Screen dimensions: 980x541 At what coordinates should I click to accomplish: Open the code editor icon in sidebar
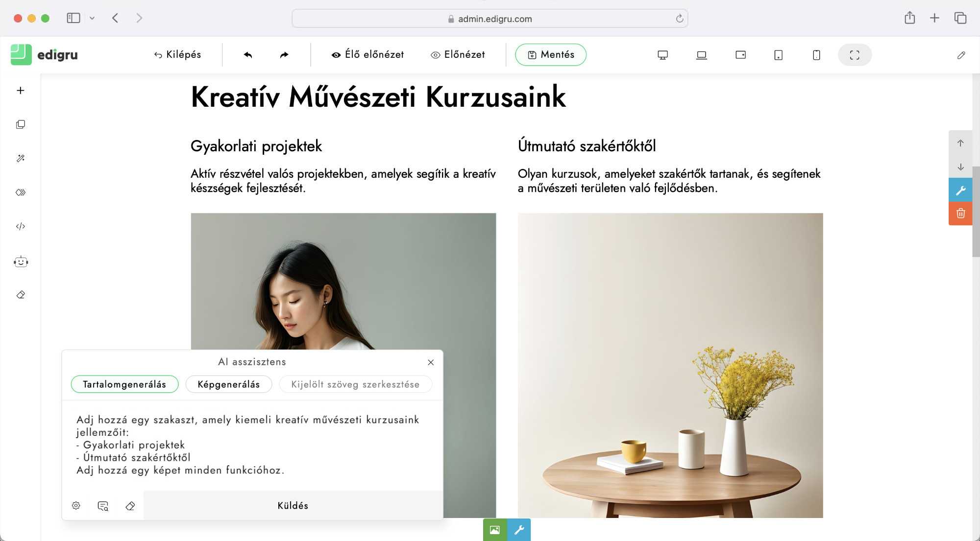point(21,226)
